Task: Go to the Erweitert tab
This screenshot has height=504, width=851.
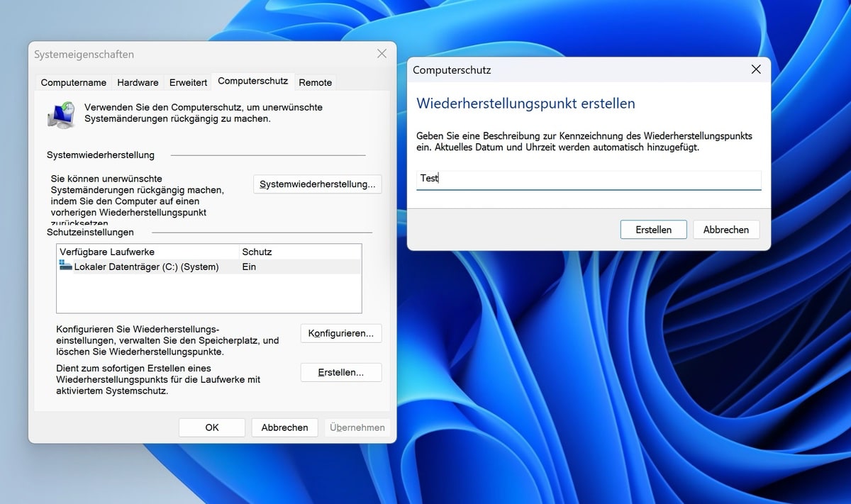Action: point(188,82)
